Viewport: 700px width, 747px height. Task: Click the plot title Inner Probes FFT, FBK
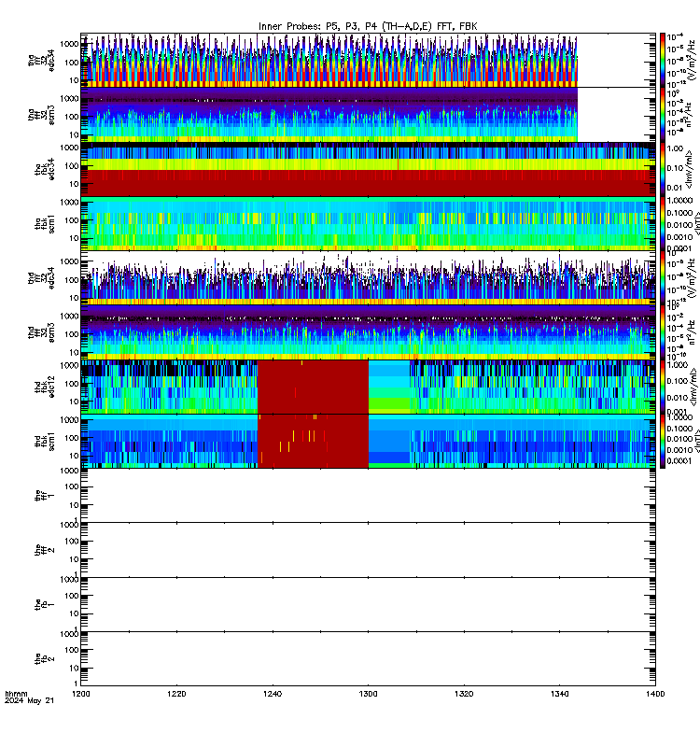(368, 26)
